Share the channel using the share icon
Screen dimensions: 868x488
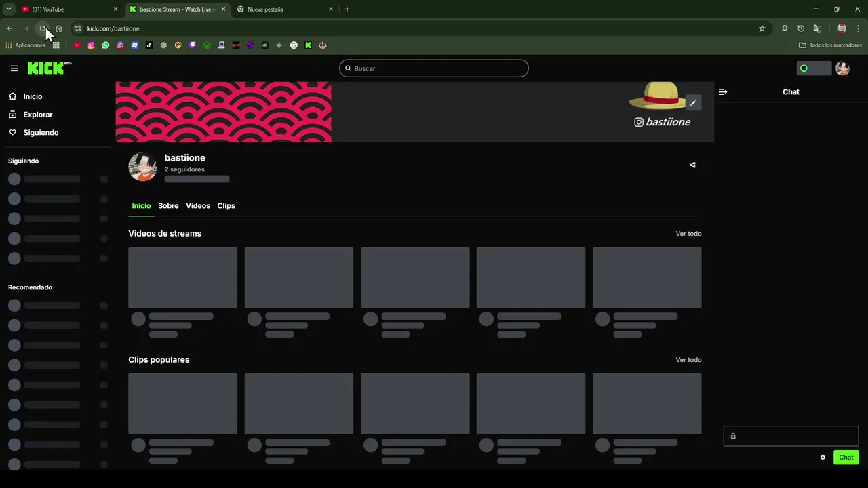coord(692,165)
